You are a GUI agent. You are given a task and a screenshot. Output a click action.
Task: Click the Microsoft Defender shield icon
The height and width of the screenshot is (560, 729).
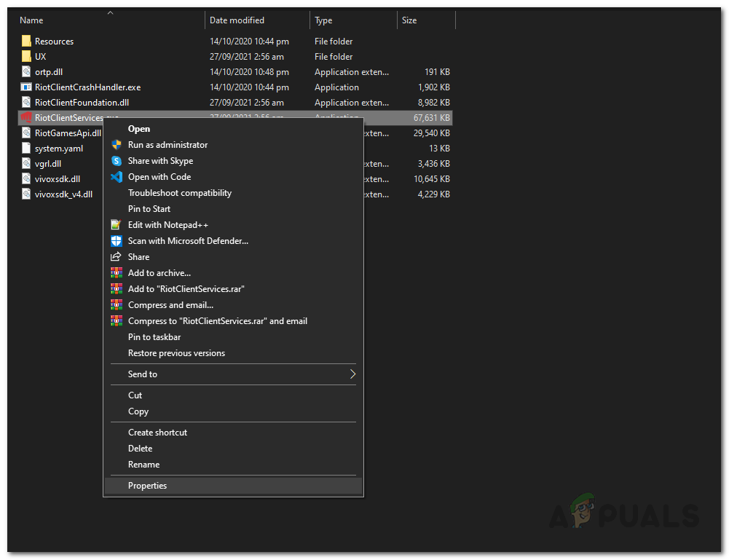coord(117,241)
